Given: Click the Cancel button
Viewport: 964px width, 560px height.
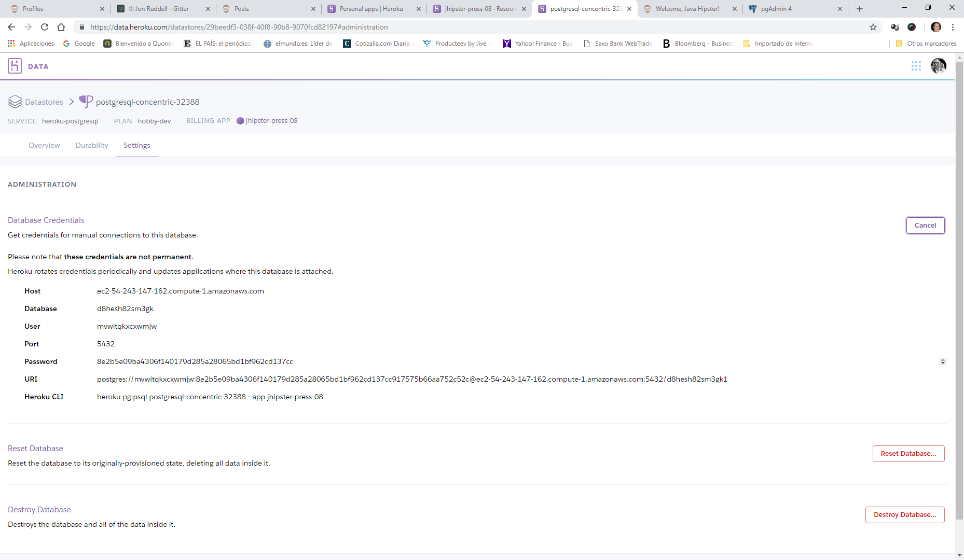Looking at the screenshot, I should [925, 225].
